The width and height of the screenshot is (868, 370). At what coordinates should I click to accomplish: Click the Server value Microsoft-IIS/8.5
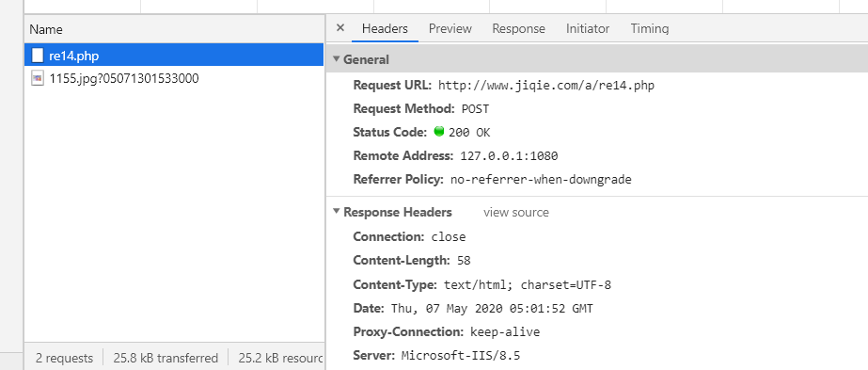[461, 356]
